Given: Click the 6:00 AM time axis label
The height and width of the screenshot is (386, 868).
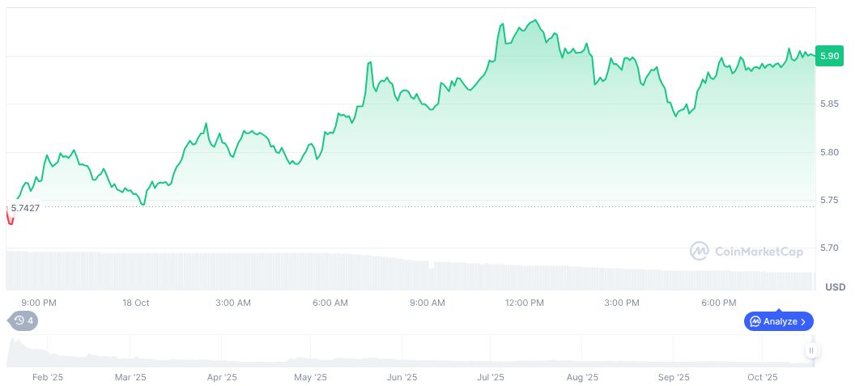Looking at the screenshot, I should [x=330, y=303].
